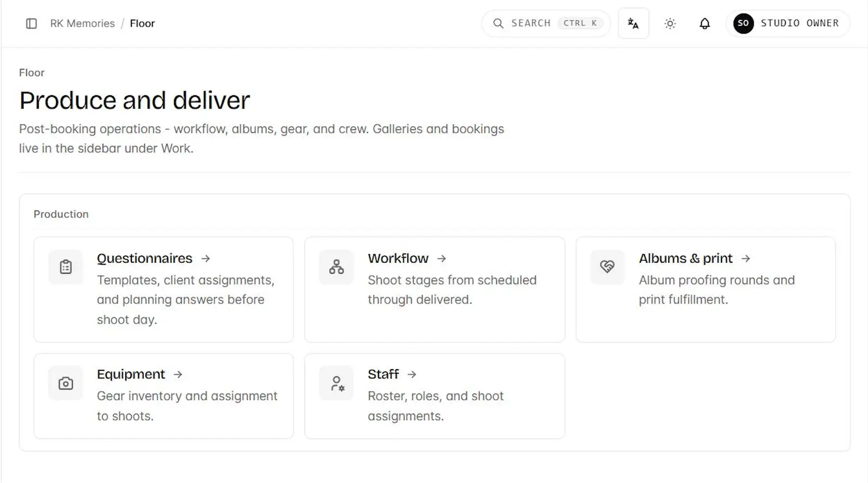Go to RK Memories breadcrumb

[x=82, y=23]
